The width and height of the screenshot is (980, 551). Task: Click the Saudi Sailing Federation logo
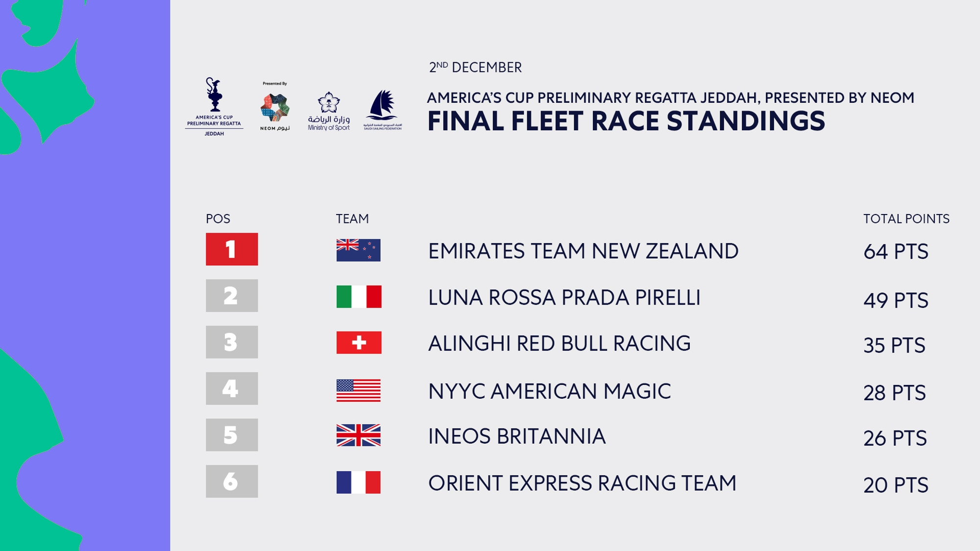tap(383, 110)
